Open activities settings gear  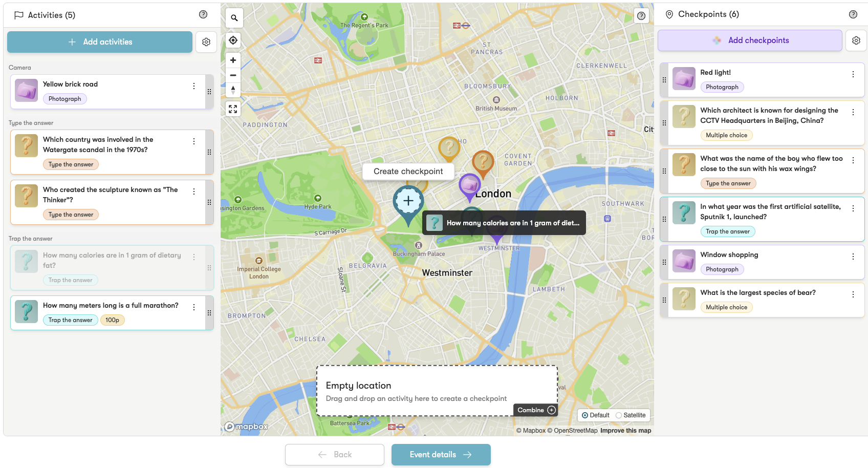tap(206, 42)
